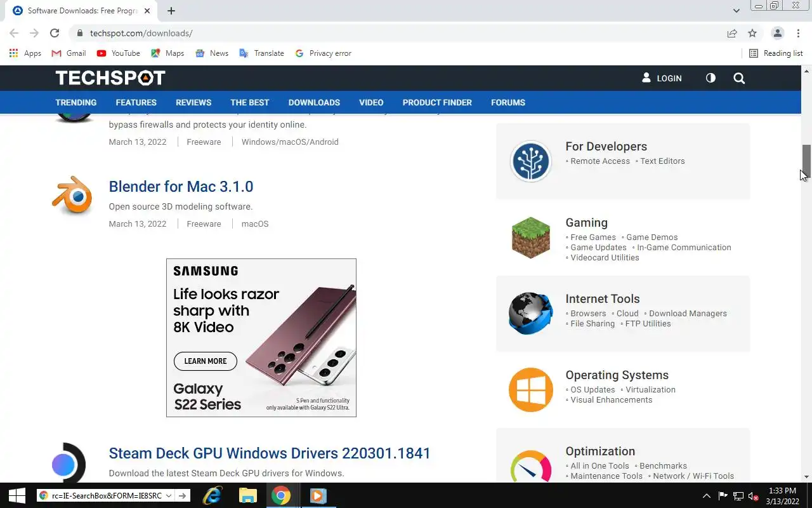Viewport: 812px width, 508px height.
Task: Open Text Editors subcategory
Action: pyautogui.click(x=662, y=161)
